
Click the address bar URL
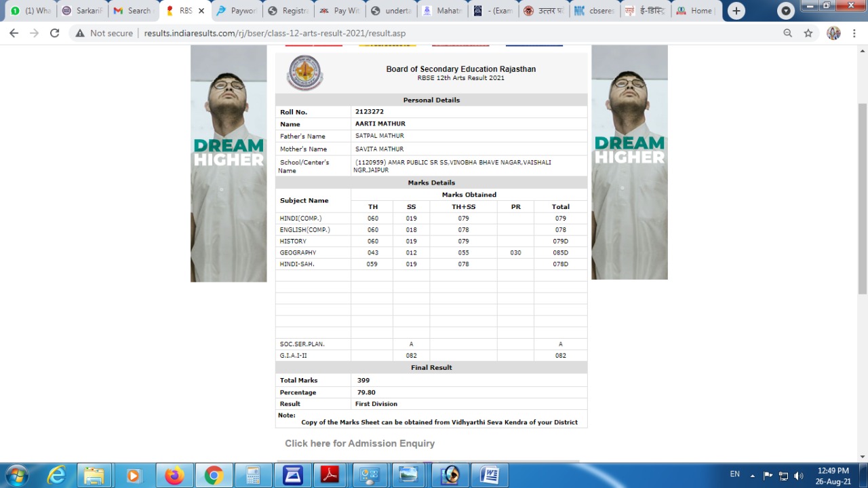coord(275,33)
